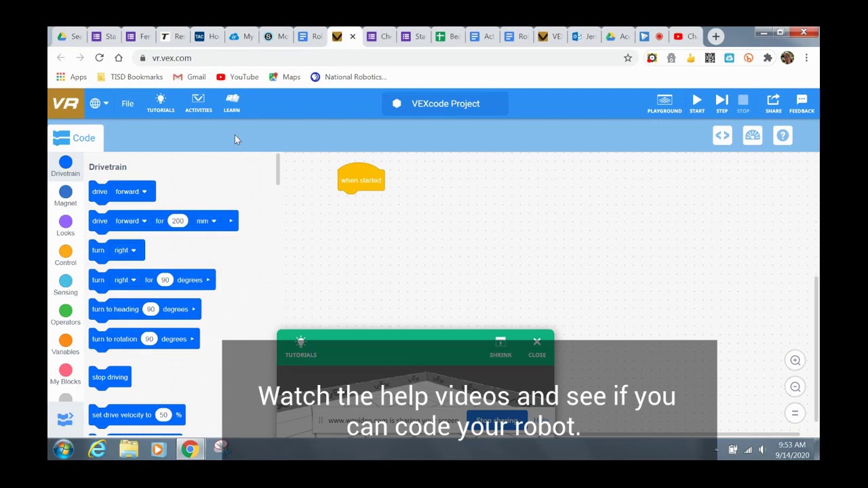
Task: Select the Looks block category
Action: [x=65, y=226]
